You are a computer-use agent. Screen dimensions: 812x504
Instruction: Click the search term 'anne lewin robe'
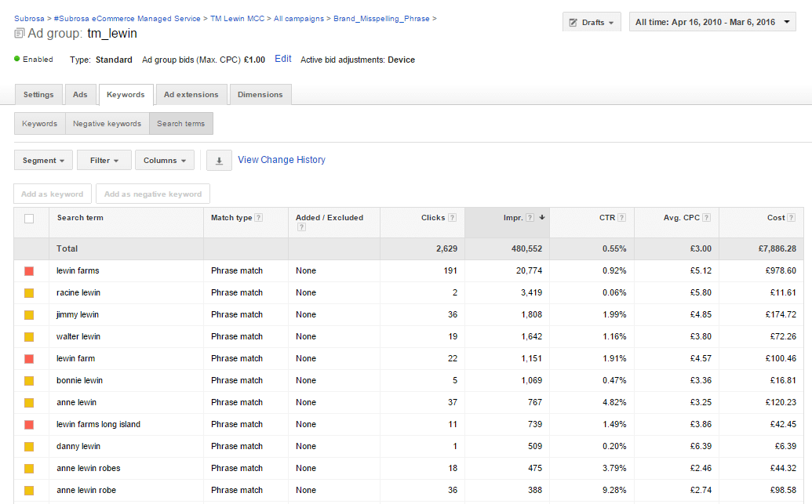point(86,491)
